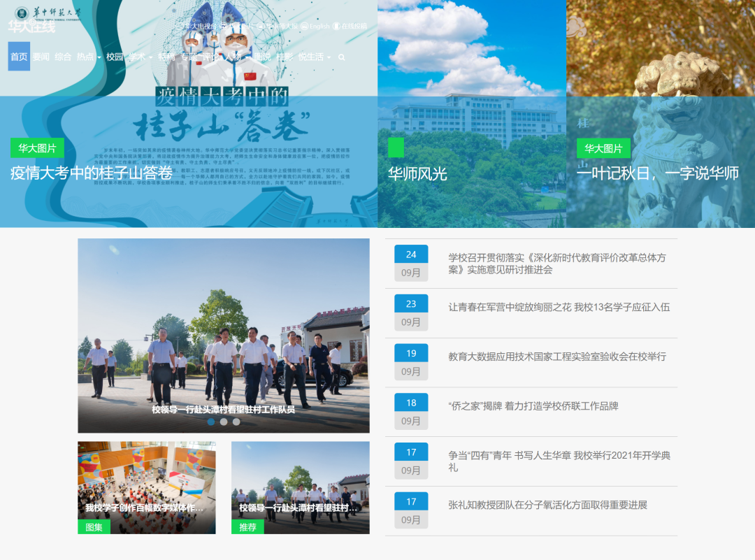755x560 pixels.
Task: Expand the 悦生活 dropdown menu
Action: (x=315, y=57)
